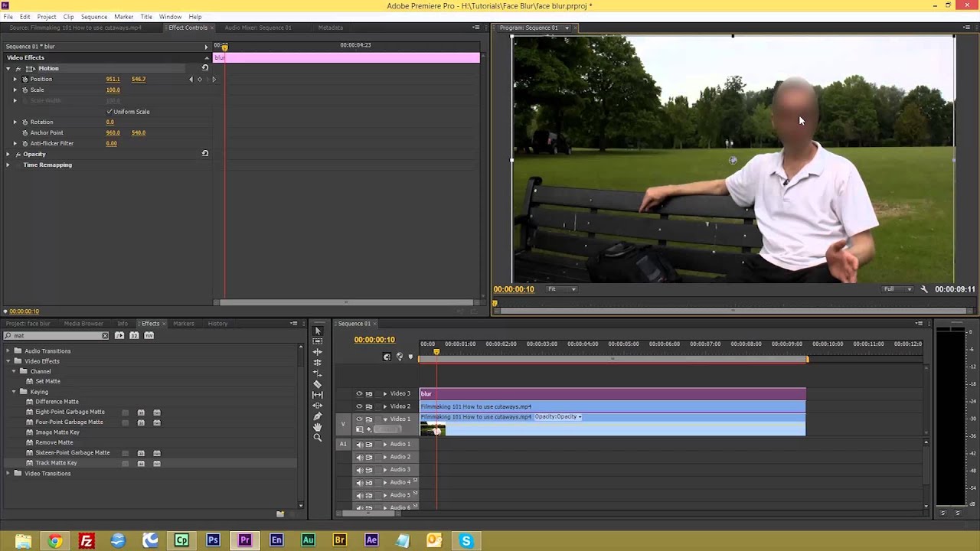Screen dimensions: 980x551
Task: Click the Position X value 951.1
Action: click(113, 79)
